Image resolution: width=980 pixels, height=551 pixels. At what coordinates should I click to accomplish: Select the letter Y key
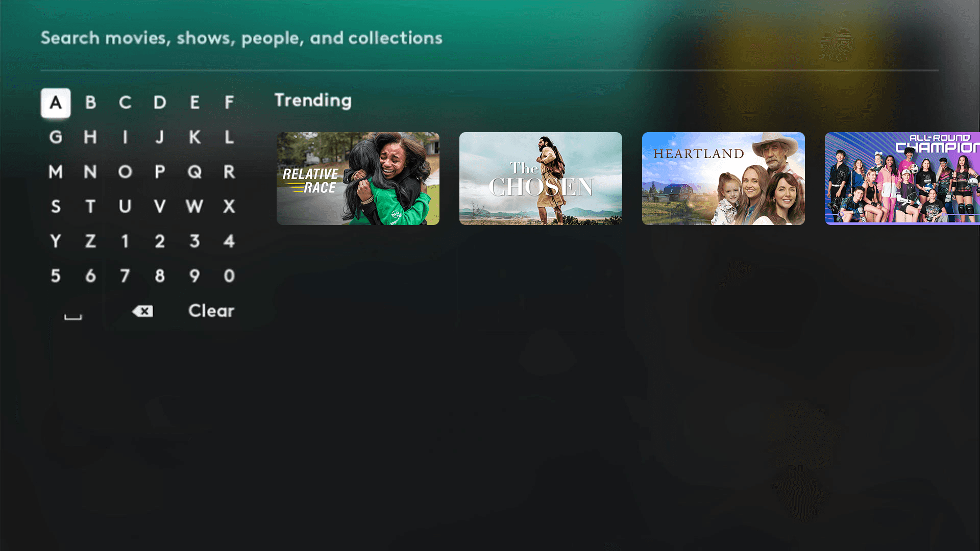(x=56, y=242)
